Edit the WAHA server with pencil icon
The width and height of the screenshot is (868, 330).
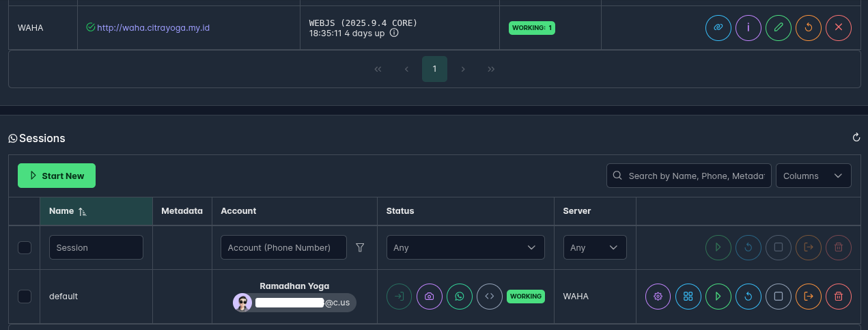point(779,28)
